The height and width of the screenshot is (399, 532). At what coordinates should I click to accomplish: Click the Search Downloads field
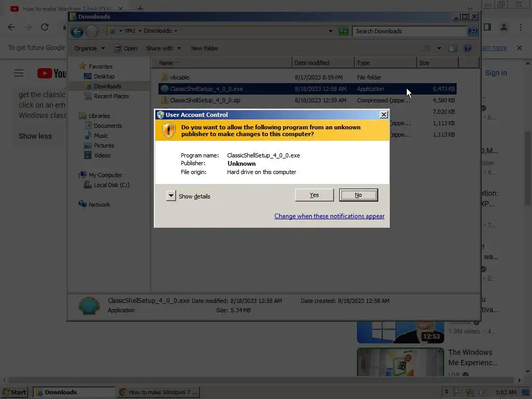[x=409, y=31]
